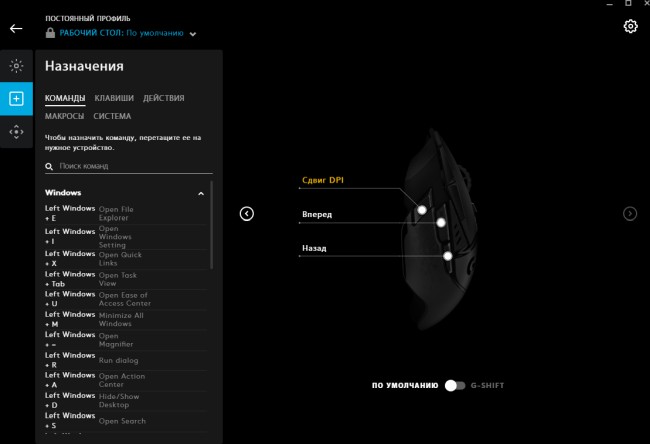Screen dimensions: 650x444
Task: Open the СИСТЕМА tab
Action: 112,116
